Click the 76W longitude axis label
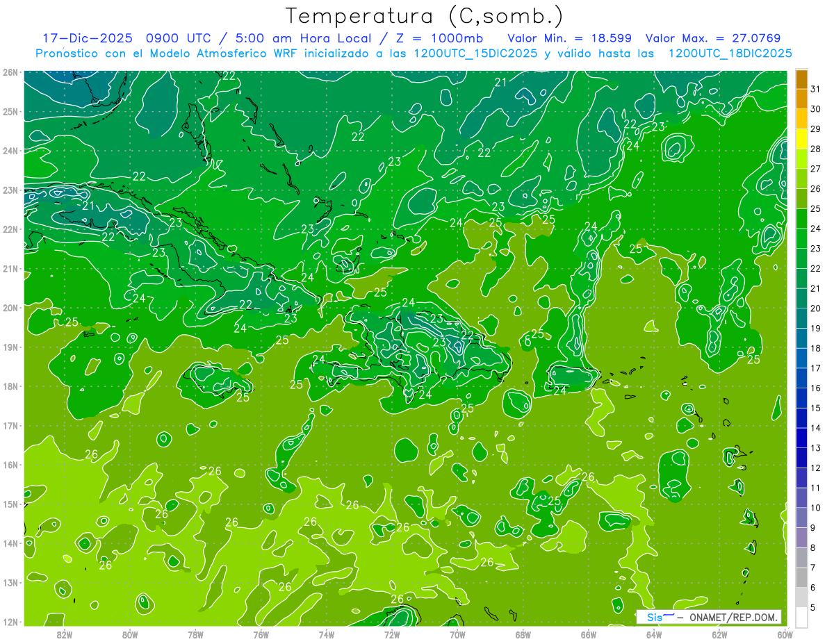Viewport: 834px width, 644px height. pyautogui.click(x=261, y=634)
